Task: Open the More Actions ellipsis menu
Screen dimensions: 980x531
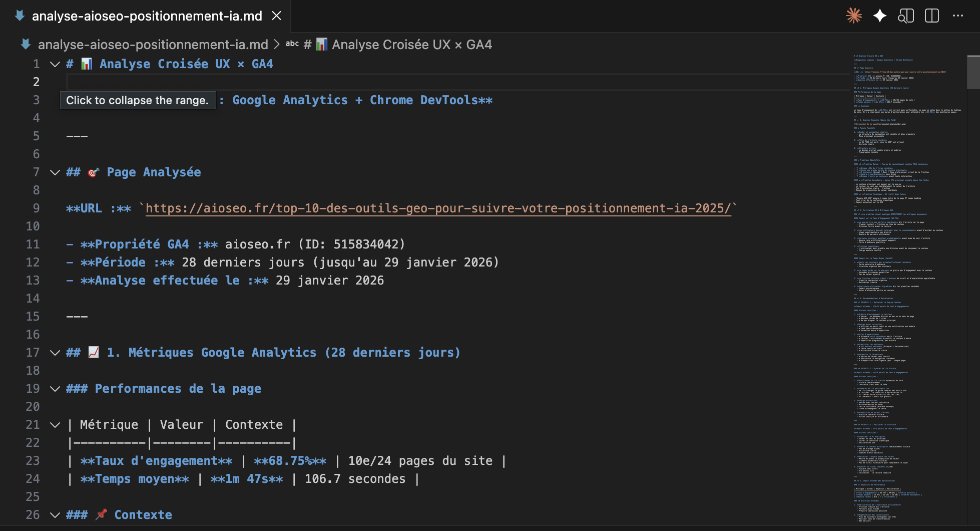Action: tap(958, 16)
